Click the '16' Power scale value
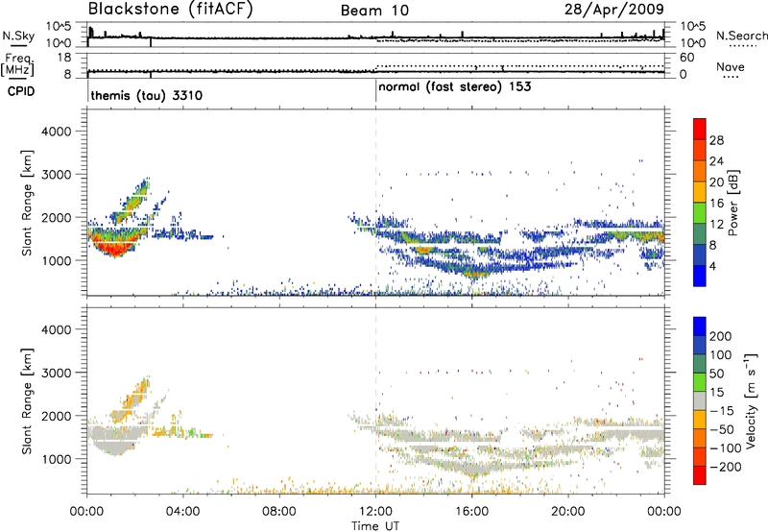The height and width of the screenshot is (532, 768). point(716,204)
